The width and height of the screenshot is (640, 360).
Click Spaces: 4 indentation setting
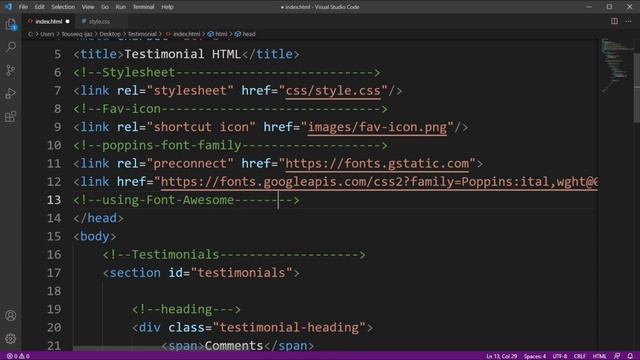535,356
